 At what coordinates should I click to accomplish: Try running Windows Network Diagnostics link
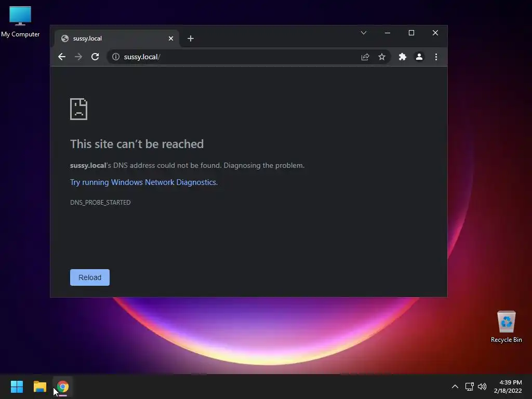coord(144,182)
